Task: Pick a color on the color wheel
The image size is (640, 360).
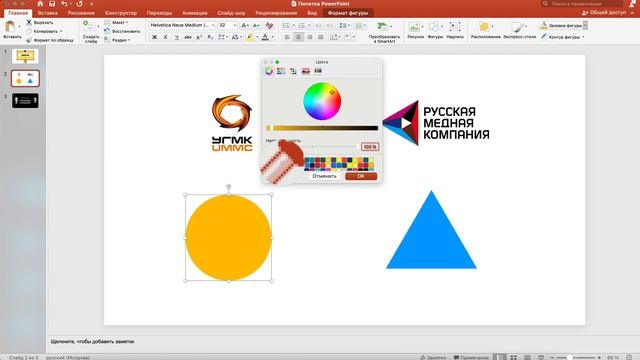Action: [x=322, y=101]
